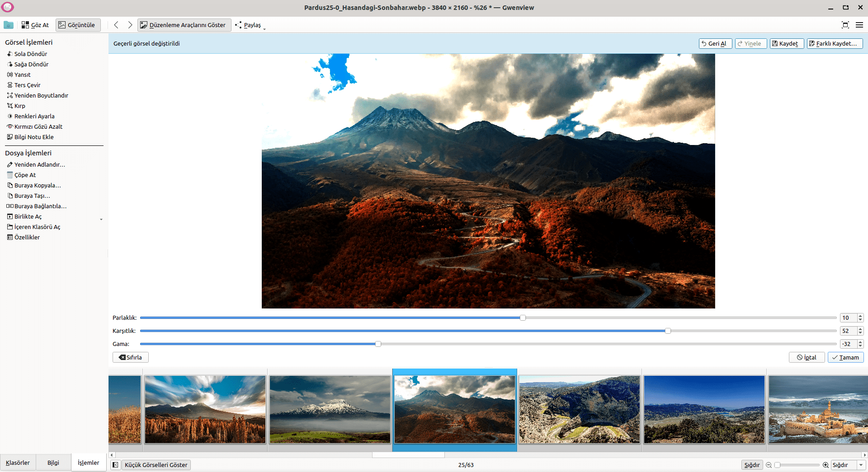
Task: Expand the Birlikte Aç submenu arrow
Action: click(x=101, y=219)
